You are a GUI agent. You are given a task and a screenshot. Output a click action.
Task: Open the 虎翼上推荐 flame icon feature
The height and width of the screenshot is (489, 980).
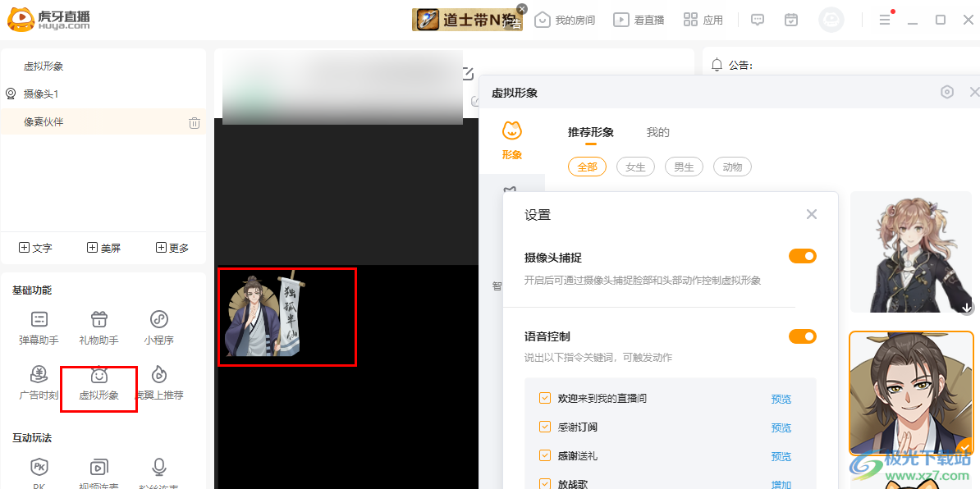click(x=158, y=382)
